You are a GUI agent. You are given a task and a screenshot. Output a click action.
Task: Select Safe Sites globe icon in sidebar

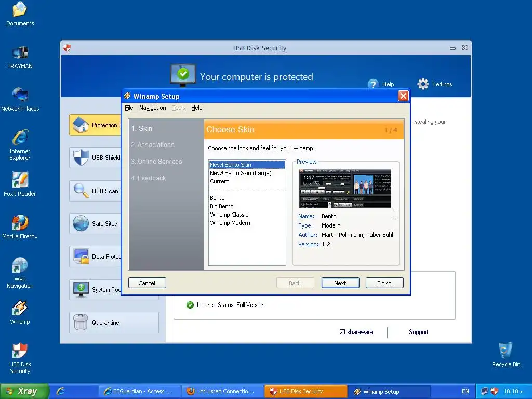point(81,223)
